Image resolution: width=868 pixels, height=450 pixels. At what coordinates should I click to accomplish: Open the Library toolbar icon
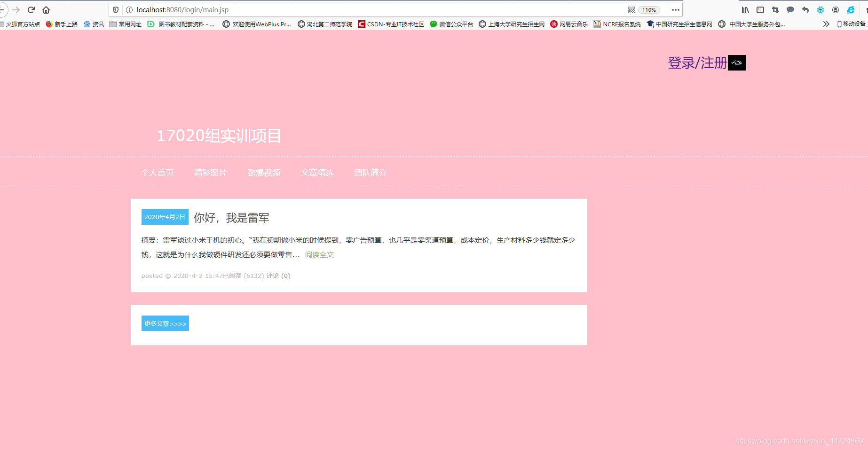tap(745, 10)
